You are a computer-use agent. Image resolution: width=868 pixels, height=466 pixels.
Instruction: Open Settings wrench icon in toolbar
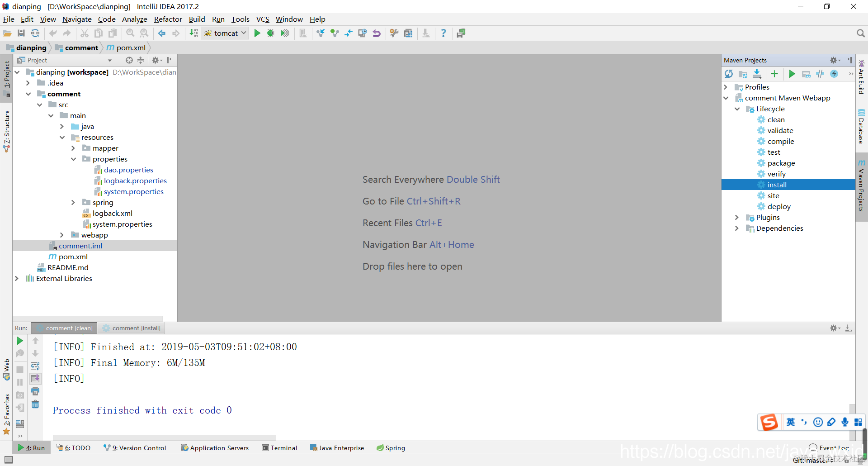tap(394, 33)
